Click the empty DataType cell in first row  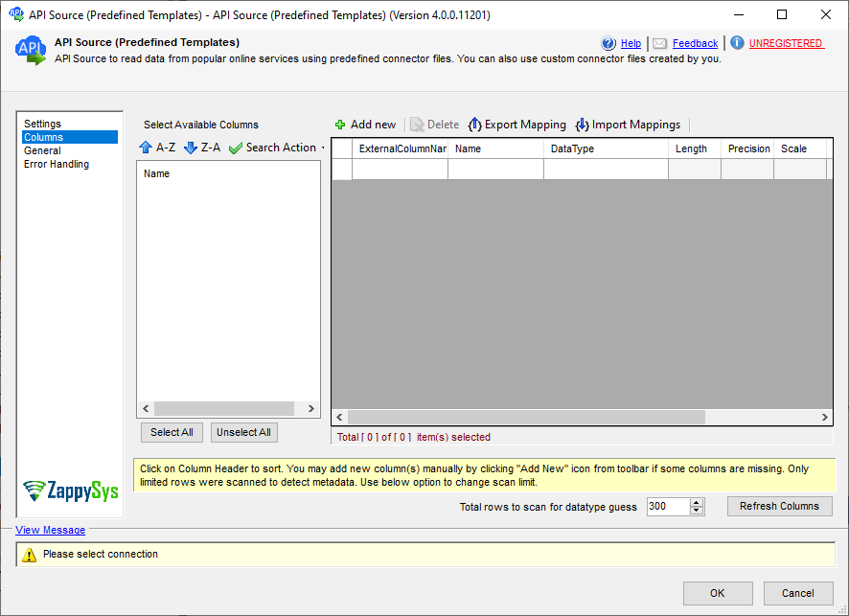point(606,169)
